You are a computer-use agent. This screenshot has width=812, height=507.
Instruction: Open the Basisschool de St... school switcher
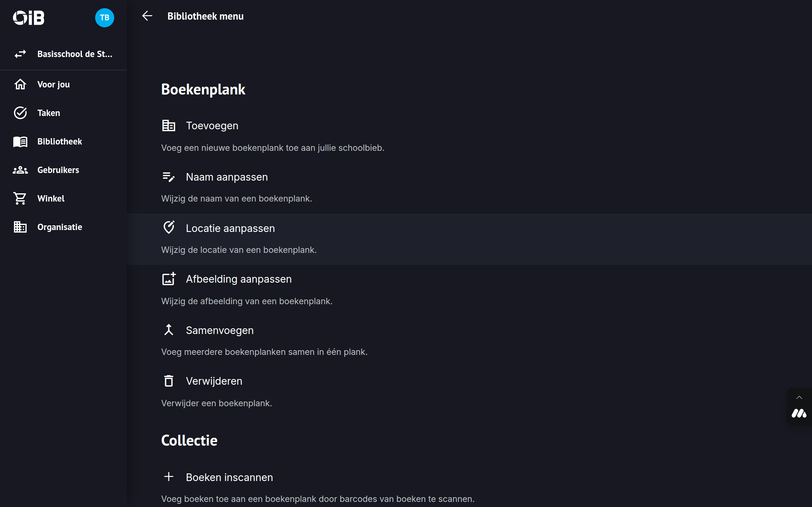(x=75, y=54)
